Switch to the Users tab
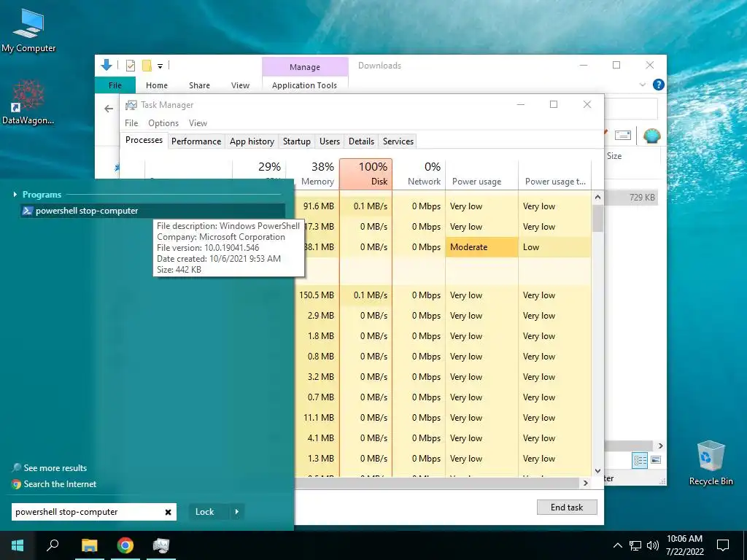747x560 pixels. tap(330, 141)
